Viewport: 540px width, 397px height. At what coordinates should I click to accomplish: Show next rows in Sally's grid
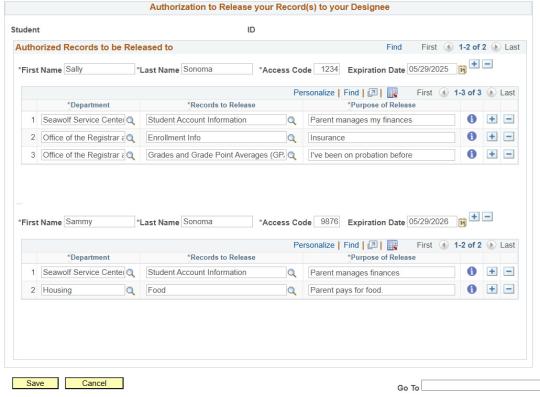coord(491,93)
